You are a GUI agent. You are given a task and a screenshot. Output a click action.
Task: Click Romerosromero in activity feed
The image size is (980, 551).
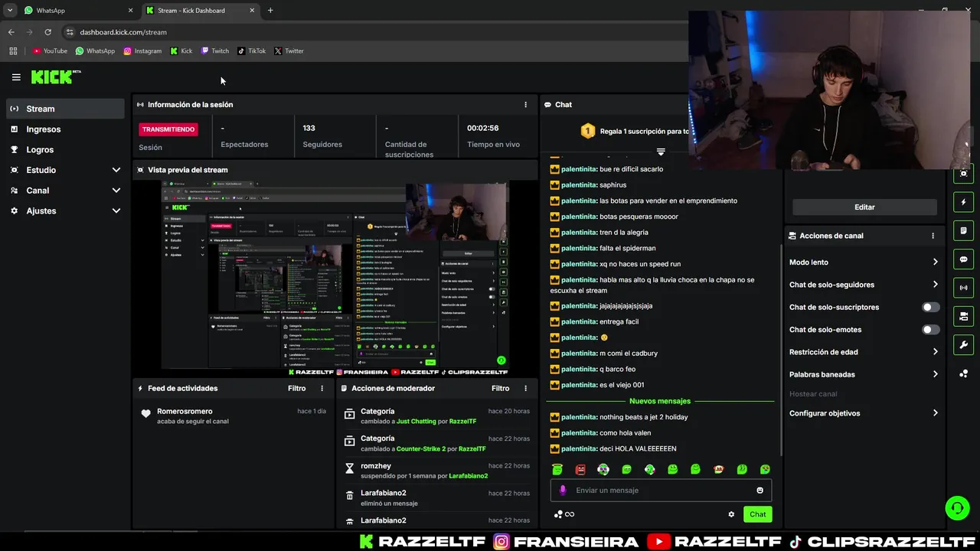(x=185, y=412)
